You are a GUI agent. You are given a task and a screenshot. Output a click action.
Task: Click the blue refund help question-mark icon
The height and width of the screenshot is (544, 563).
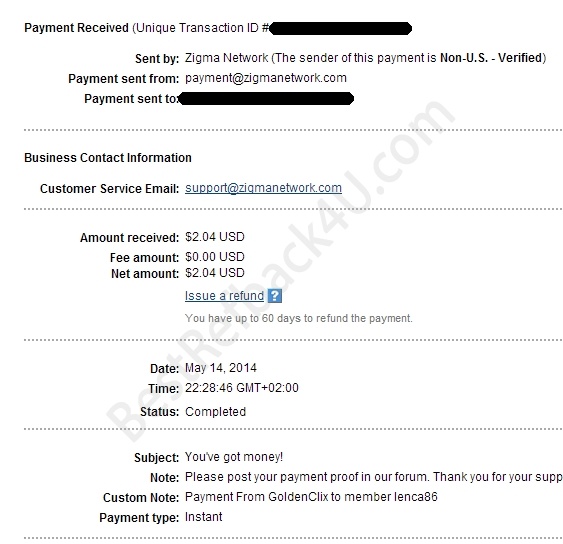275,296
